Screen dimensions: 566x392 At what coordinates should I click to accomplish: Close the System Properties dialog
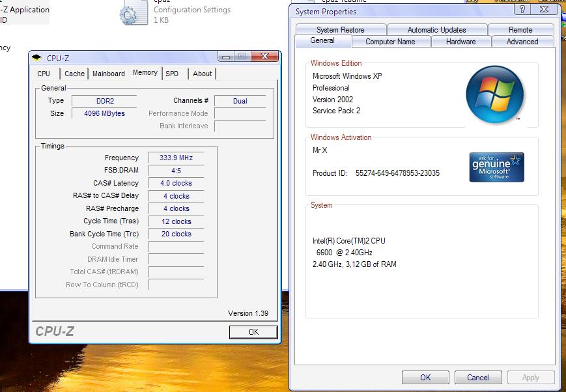[544, 9]
